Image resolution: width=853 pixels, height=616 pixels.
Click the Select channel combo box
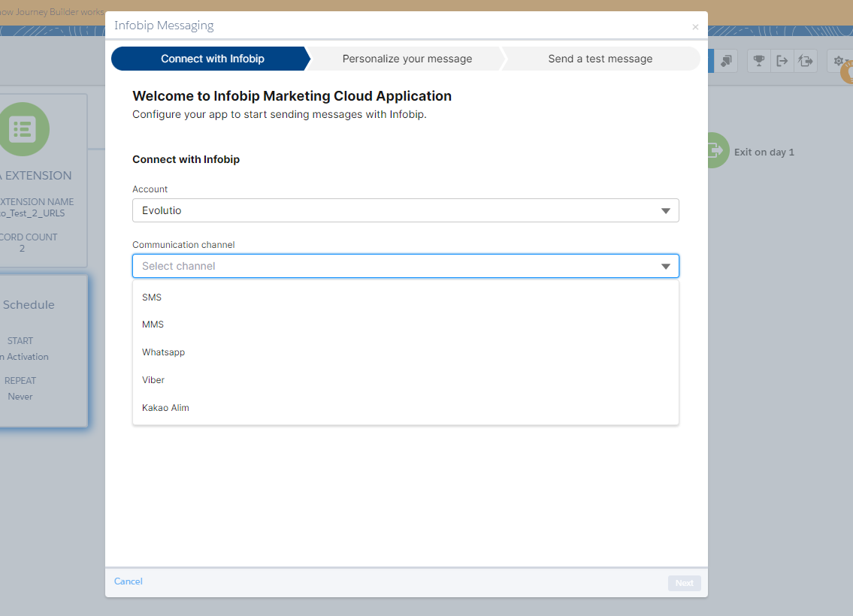[x=405, y=266]
